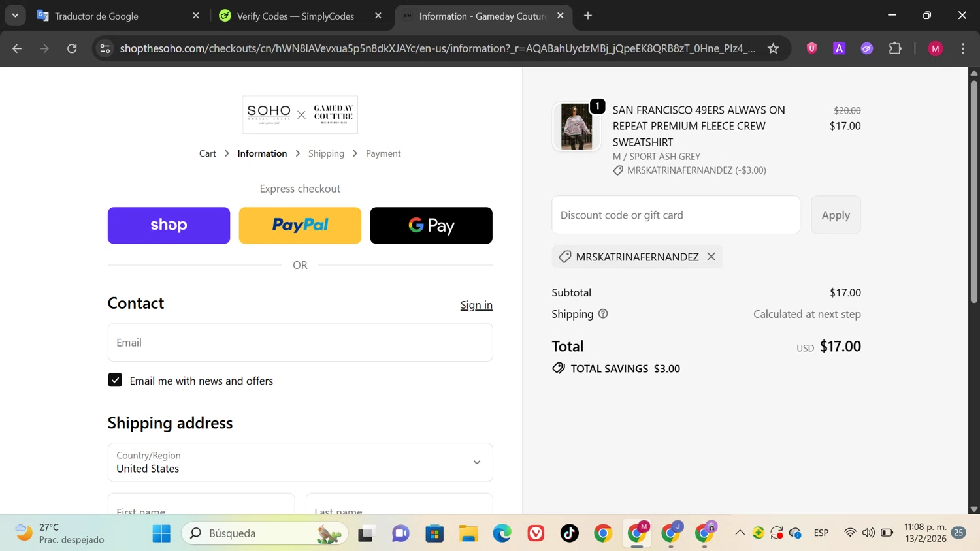
Task: Reload the checkout page
Action: [72, 48]
